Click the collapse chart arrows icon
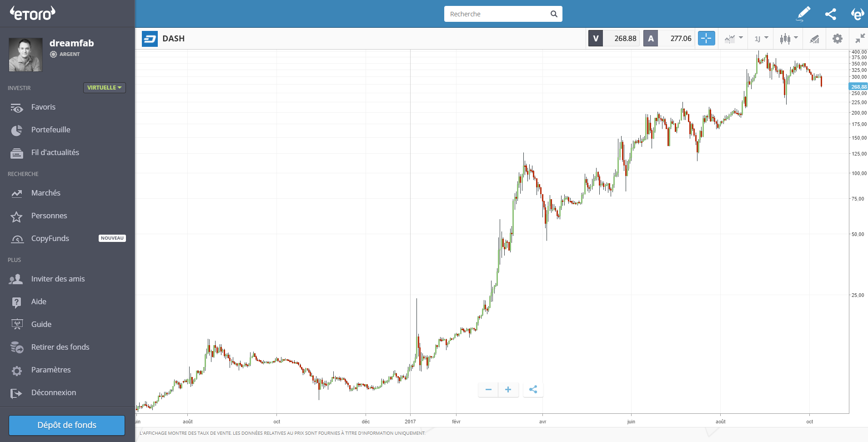The image size is (868, 442). [860, 39]
